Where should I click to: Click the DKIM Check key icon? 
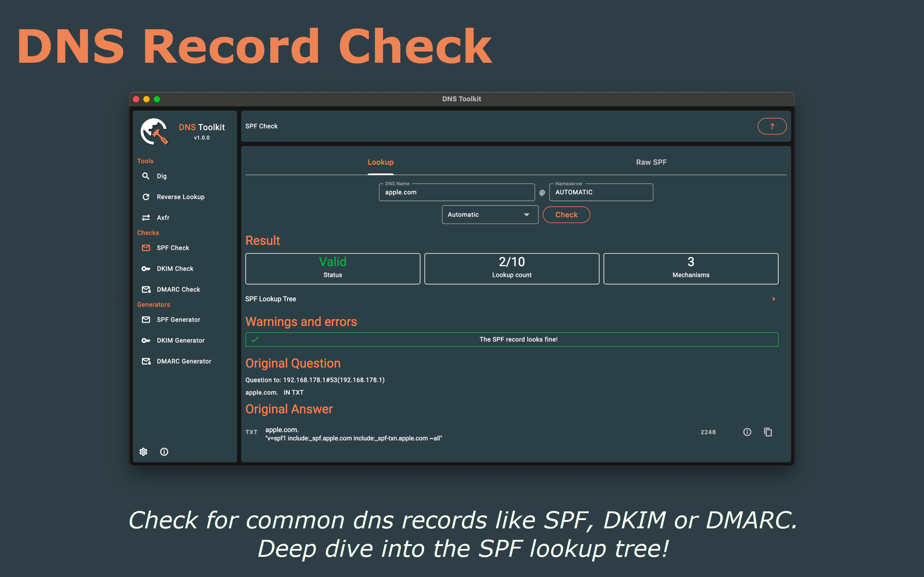(145, 269)
